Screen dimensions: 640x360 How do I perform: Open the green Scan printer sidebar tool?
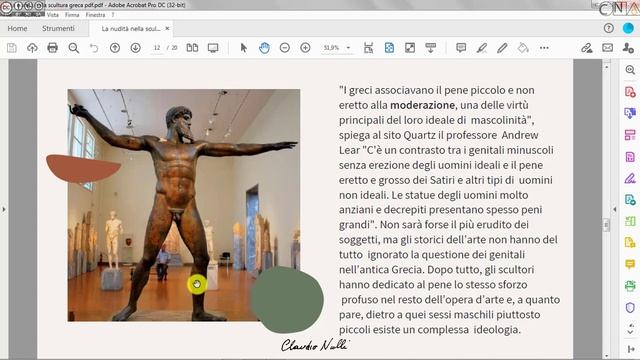630,286
